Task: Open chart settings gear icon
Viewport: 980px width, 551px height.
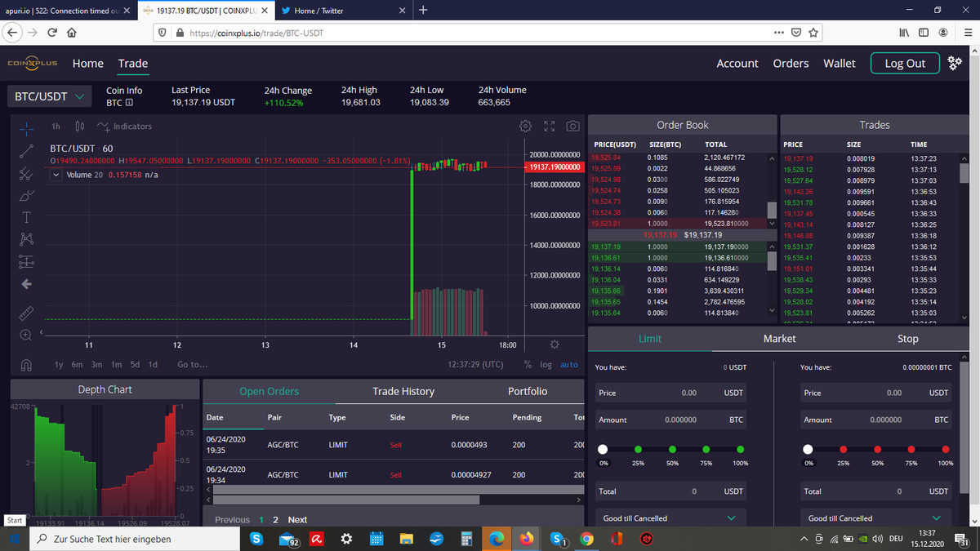Action: click(x=526, y=127)
